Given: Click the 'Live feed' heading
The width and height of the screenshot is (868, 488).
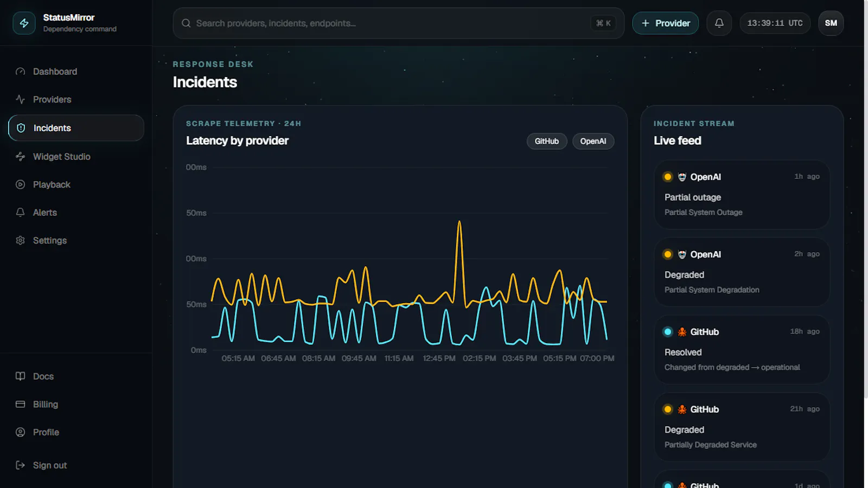Looking at the screenshot, I should [678, 141].
